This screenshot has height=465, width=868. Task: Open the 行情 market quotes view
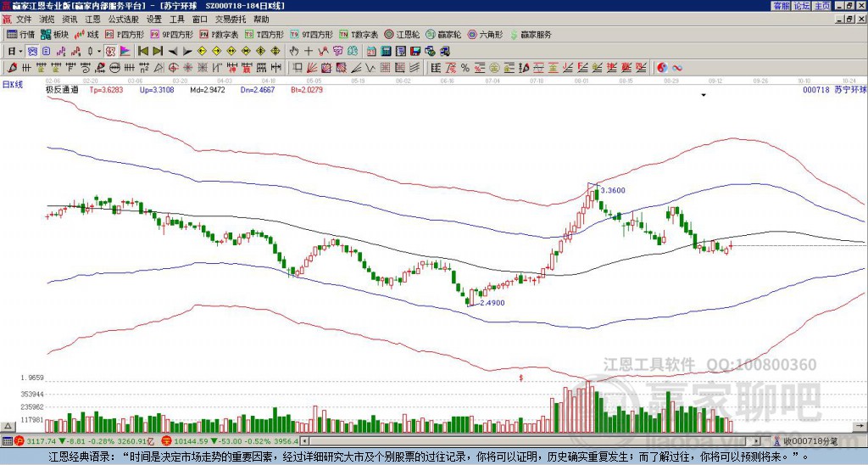pyautogui.click(x=20, y=34)
